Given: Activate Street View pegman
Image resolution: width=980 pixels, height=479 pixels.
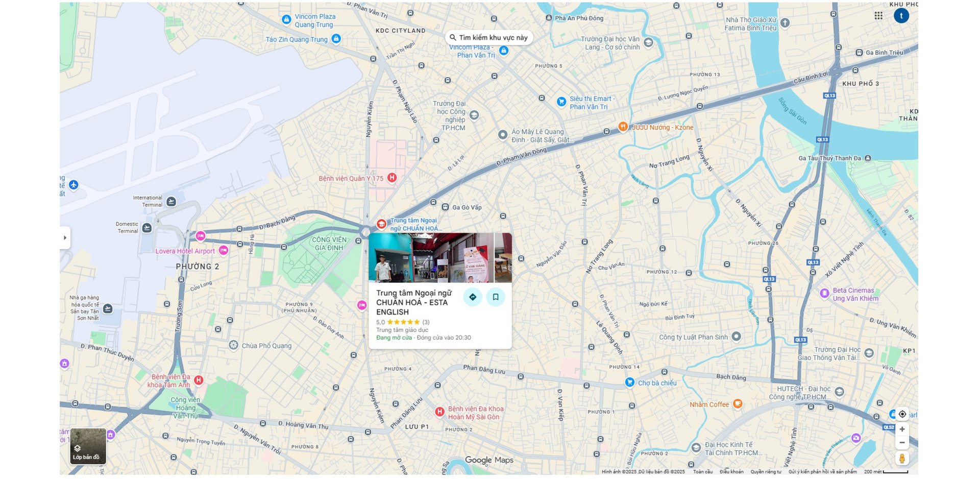Looking at the screenshot, I should pyautogui.click(x=902, y=459).
